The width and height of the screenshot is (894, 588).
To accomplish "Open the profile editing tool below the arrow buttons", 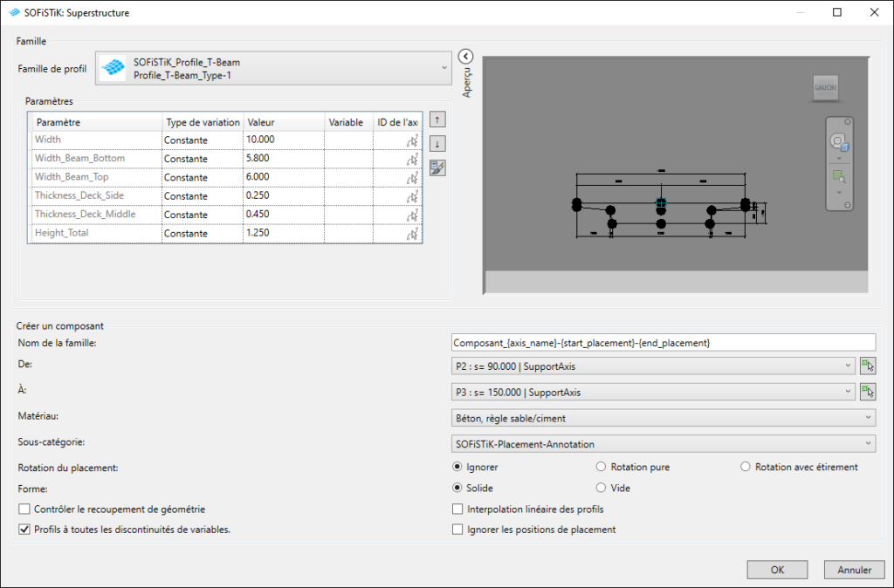I will click(437, 167).
